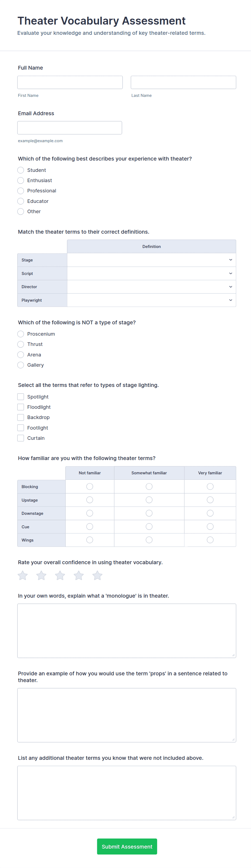251x868 pixels.
Task: Click the fourth confidence star
Action: click(79, 576)
